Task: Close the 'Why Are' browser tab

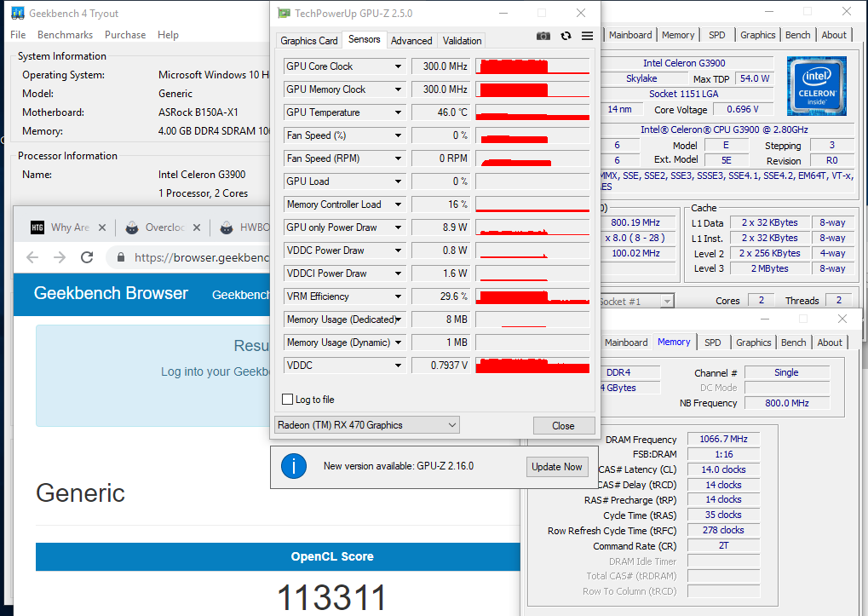Action: pos(102,227)
